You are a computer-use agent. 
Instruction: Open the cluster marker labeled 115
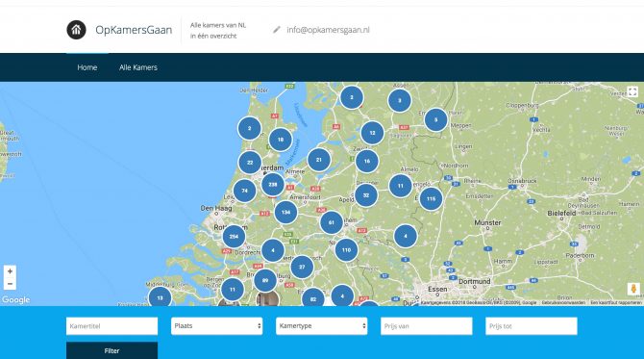click(431, 198)
